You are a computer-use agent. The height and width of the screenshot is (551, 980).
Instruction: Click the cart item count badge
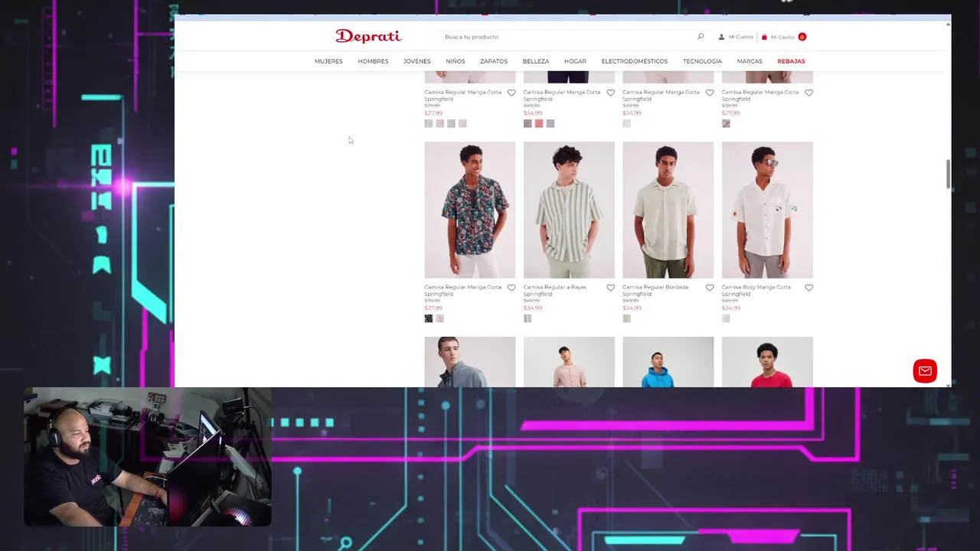click(802, 37)
